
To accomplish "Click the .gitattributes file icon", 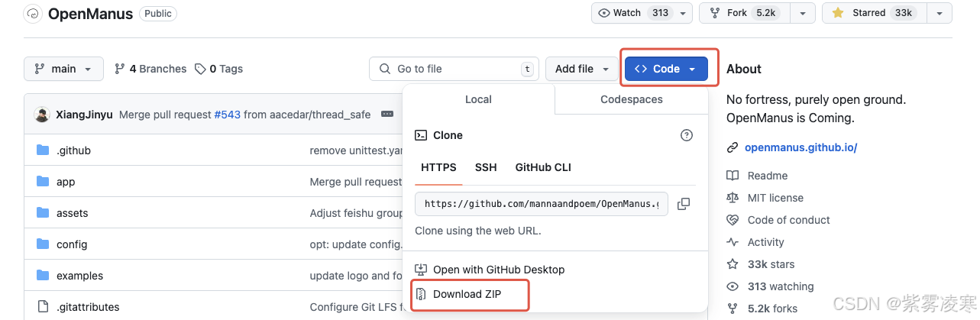I will click(x=43, y=307).
